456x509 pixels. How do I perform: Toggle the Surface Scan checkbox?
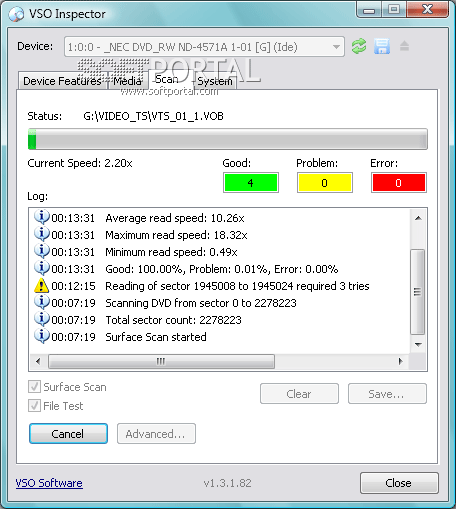34,387
